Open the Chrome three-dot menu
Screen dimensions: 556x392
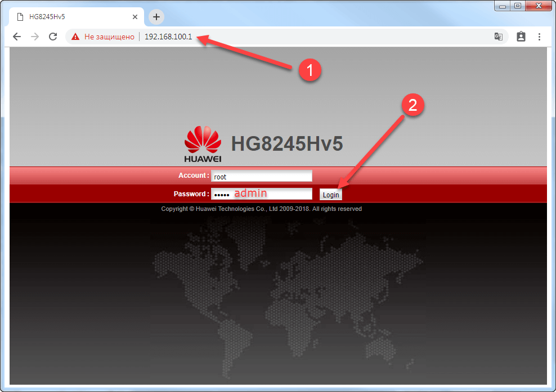pos(539,36)
